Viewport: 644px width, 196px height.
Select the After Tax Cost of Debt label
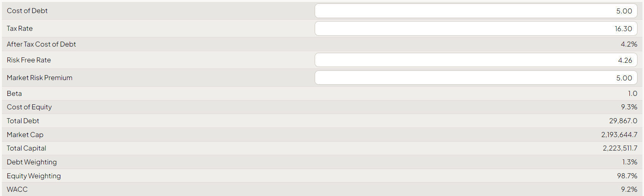[42, 44]
